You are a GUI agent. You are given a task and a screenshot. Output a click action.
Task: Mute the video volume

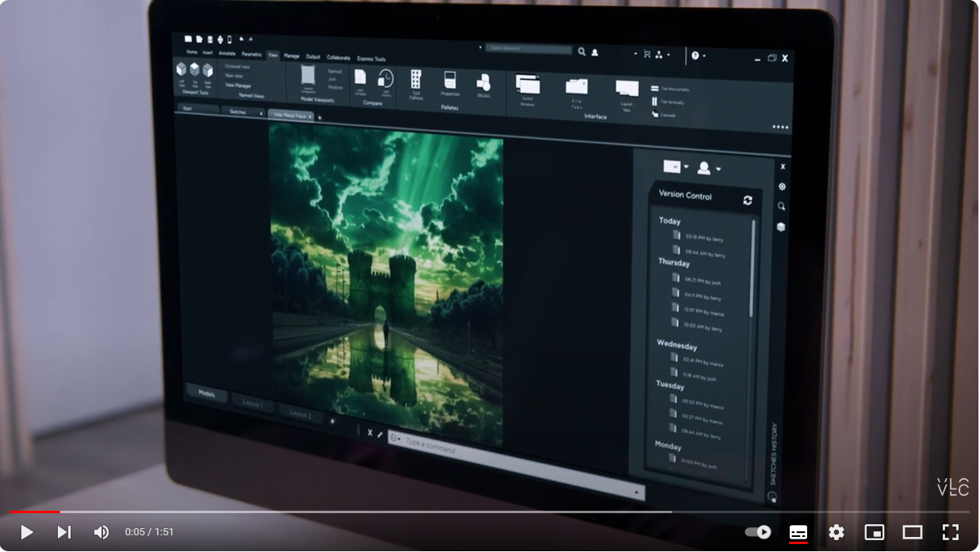point(101,532)
